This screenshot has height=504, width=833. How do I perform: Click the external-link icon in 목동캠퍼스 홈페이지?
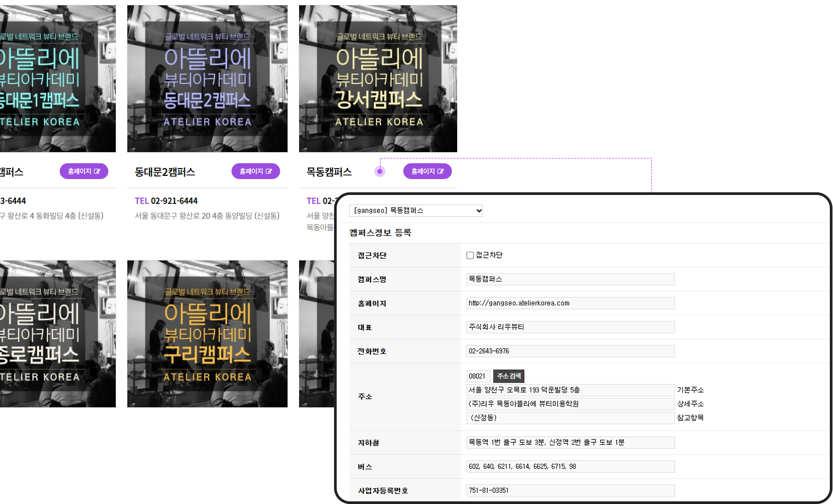point(441,171)
